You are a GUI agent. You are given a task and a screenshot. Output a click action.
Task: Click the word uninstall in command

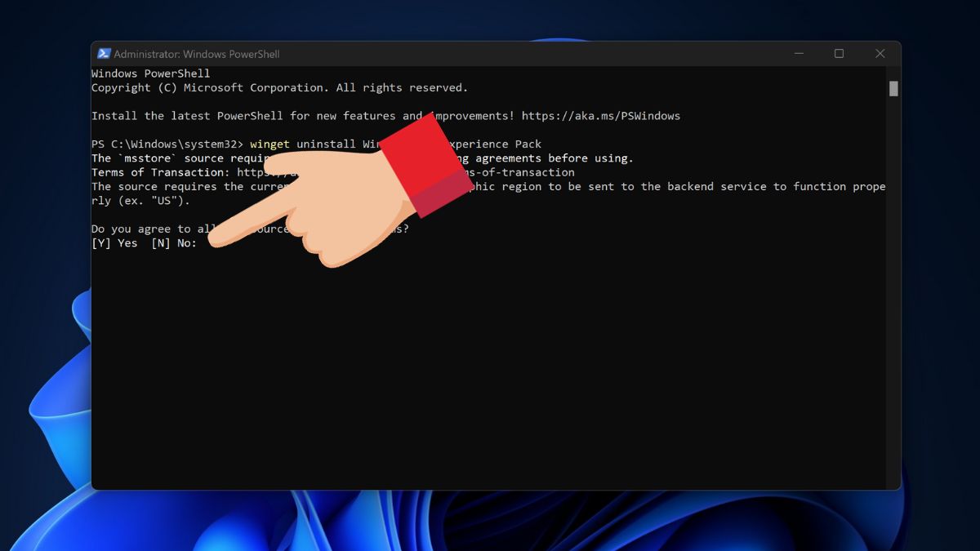click(x=326, y=144)
